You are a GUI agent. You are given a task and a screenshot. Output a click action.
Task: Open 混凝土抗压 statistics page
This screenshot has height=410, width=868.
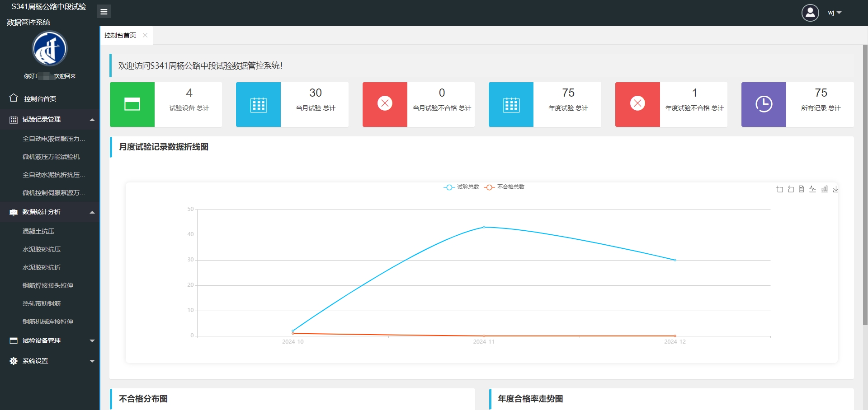(38, 231)
